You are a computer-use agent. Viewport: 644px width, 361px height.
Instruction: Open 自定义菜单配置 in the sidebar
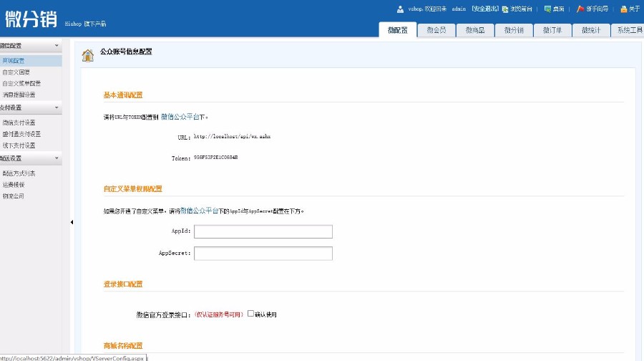(x=21, y=83)
